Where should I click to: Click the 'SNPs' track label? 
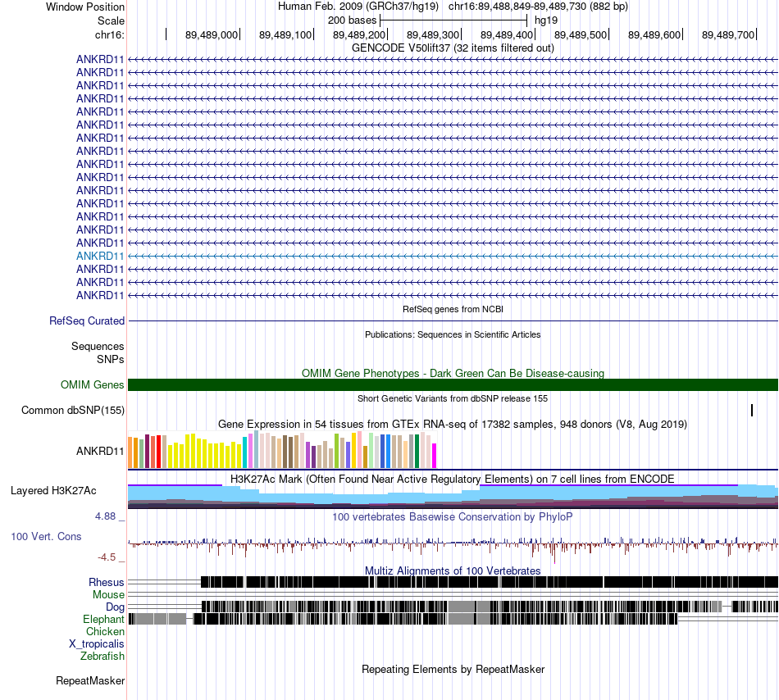pos(111,360)
